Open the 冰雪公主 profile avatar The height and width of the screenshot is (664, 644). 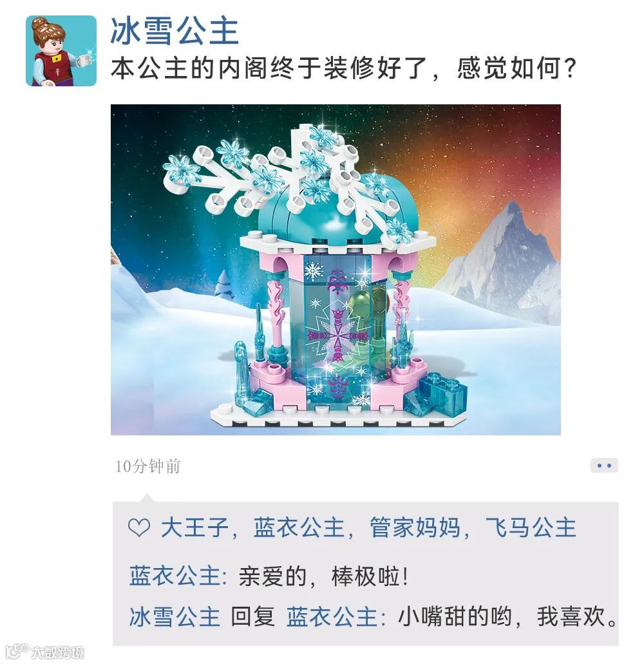(x=61, y=51)
